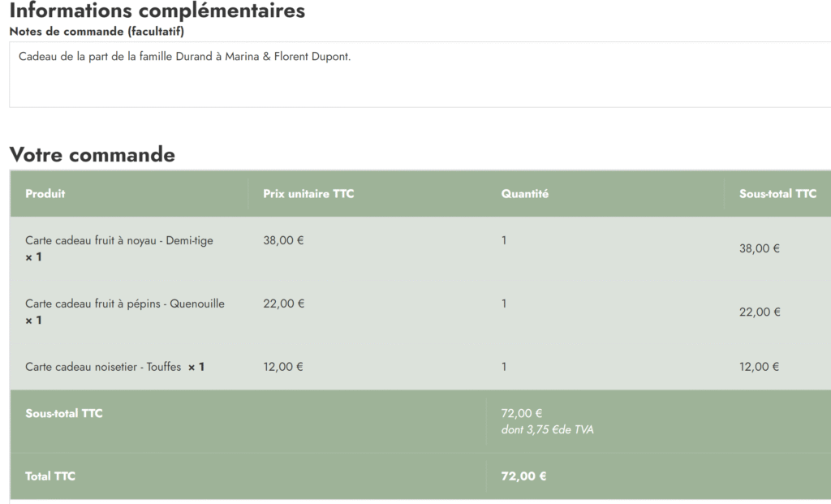Click the '× 1' next to noisetier Touffes
Viewport: 831px width, 504px height.
pos(196,367)
